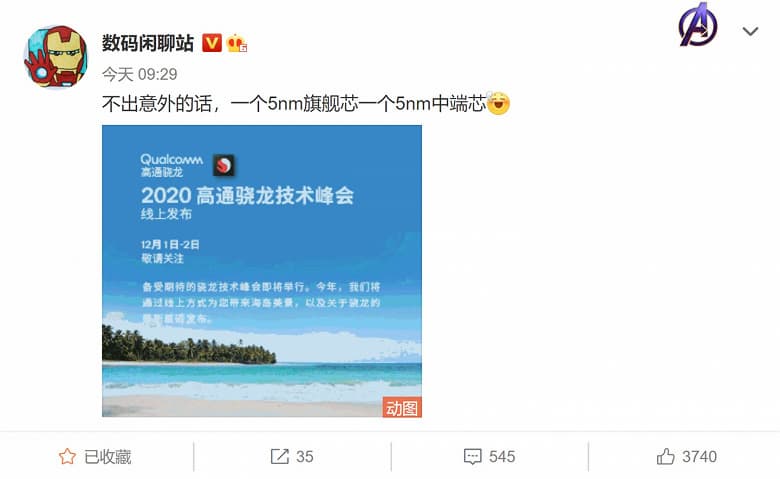Image resolution: width=780 pixels, height=479 pixels.
Task: Open the Qualcomm summit image thumbnail
Action: [262, 271]
